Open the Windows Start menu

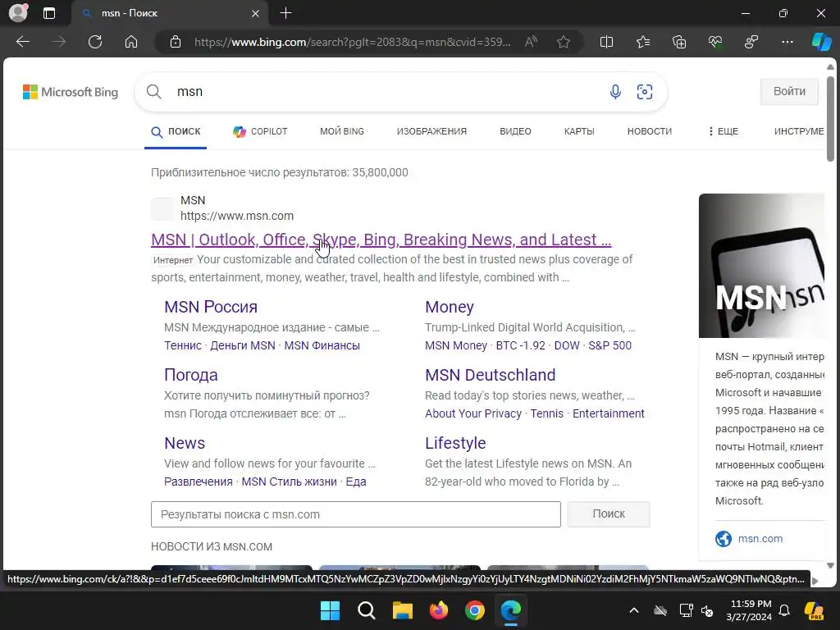click(330, 610)
